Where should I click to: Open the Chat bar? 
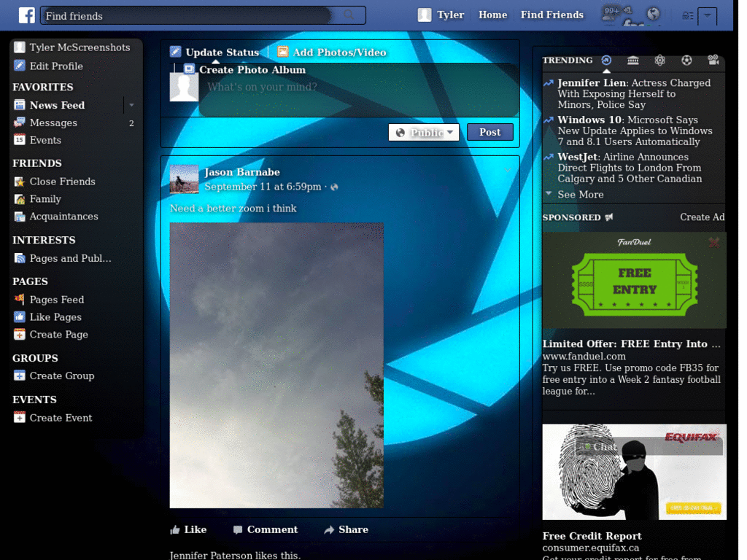(x=651, y=447)
